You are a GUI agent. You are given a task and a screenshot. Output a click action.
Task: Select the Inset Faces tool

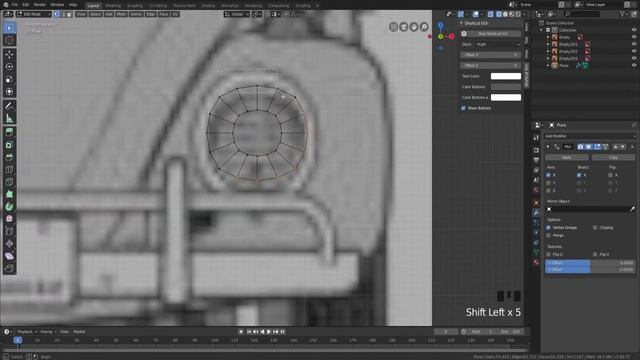9,145
